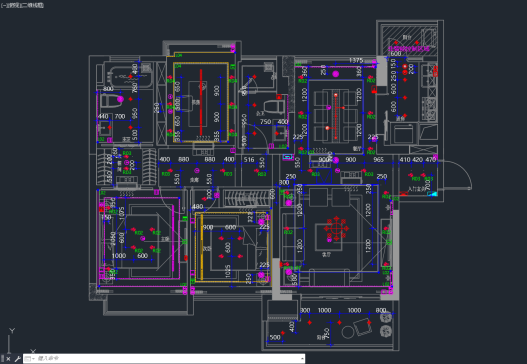Screen dimensions: 527x364
Task: Select the 420 dimension text
Action: (417, 159)
